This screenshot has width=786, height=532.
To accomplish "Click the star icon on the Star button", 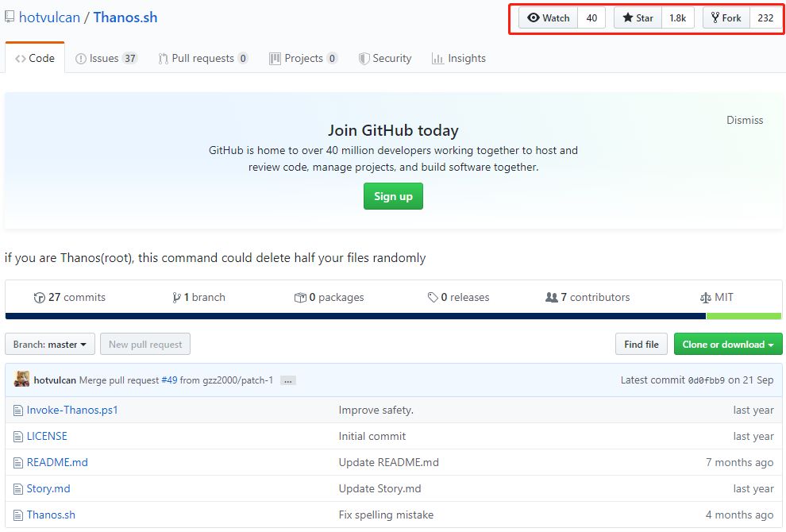I will [x=627, y=17].
